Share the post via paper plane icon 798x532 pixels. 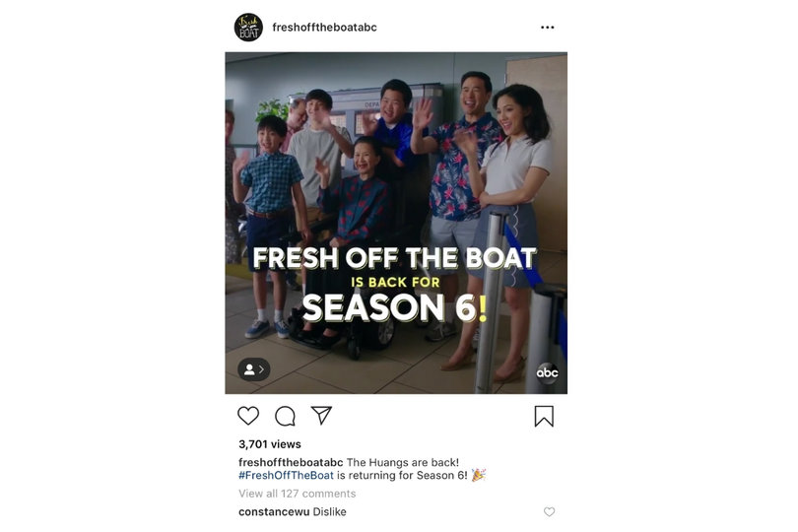(x=321, y=416)
